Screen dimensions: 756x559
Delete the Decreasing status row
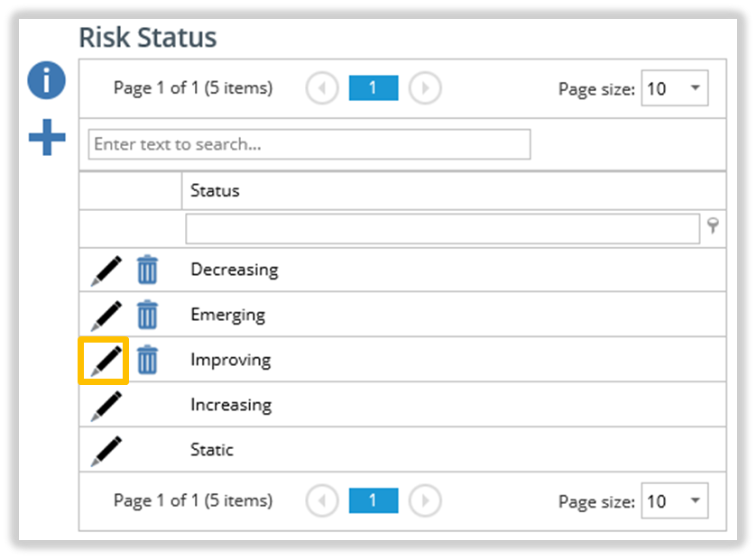pyautogui.click(x=147, y=270)
